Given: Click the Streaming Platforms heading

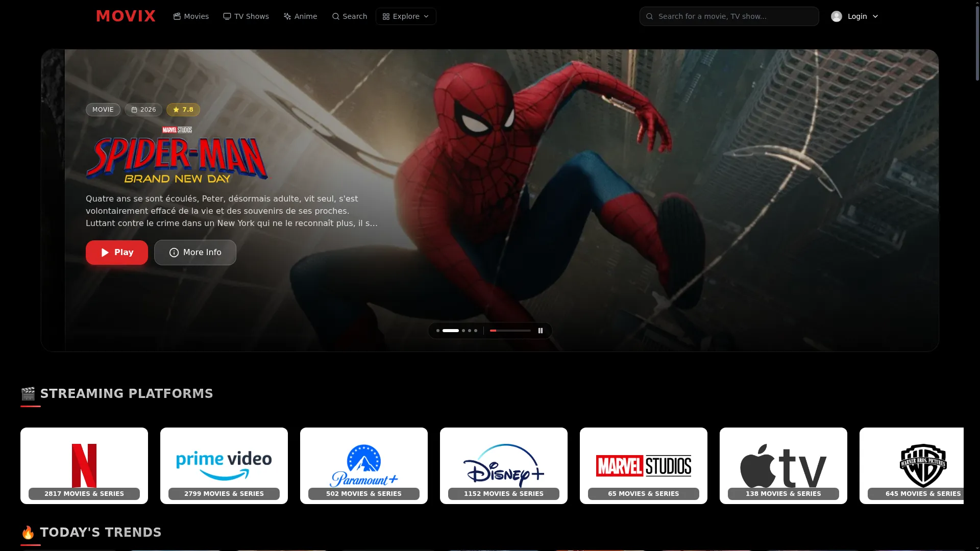Looking at the screenshot, I should (117, 394).
